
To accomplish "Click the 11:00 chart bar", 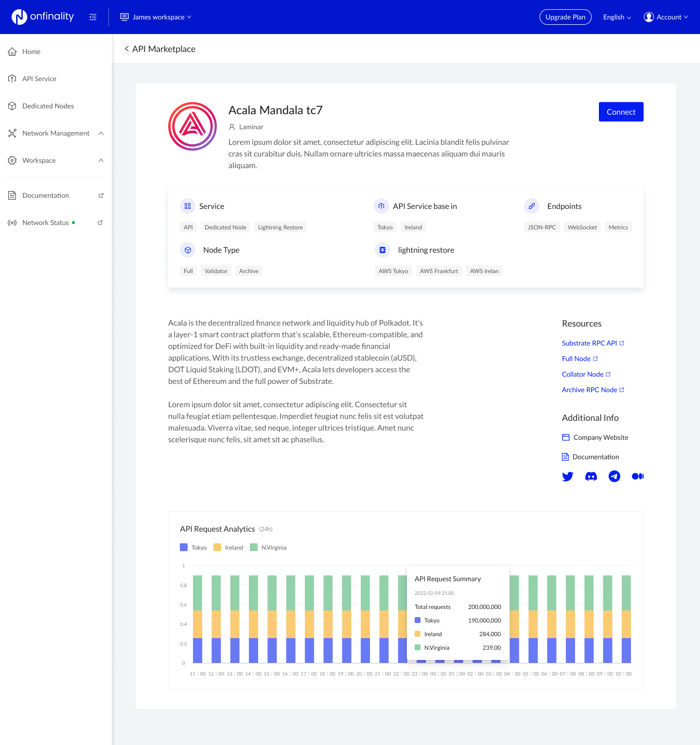I will pyautogui.click(x=197, y=619).
